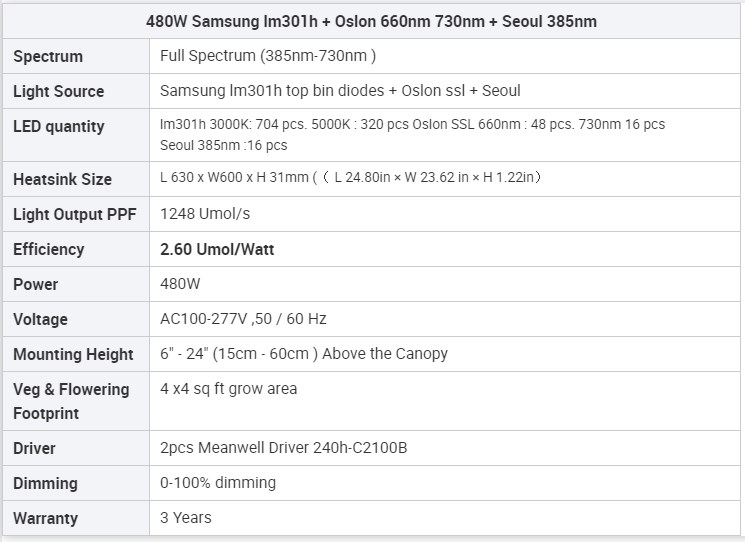Screen dimensions: 745x542
Task: Select the Spectrum row label
Action: tap(48, 57)
